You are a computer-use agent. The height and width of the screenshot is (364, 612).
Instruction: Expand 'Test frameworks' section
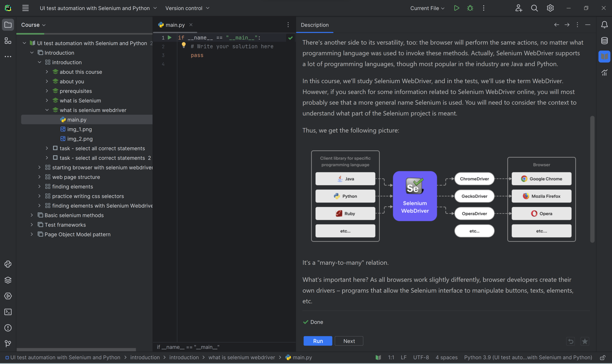tap(32, 225)
